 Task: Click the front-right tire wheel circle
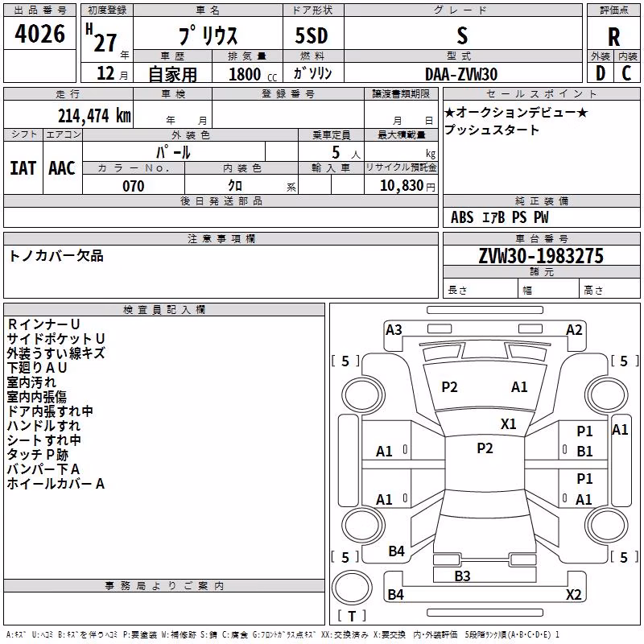tap(606, 395)
